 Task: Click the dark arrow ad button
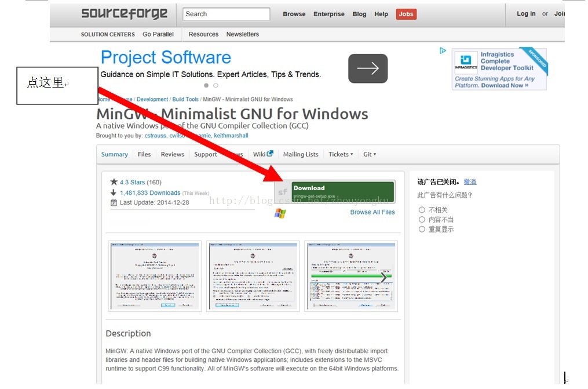pos(368,68)
